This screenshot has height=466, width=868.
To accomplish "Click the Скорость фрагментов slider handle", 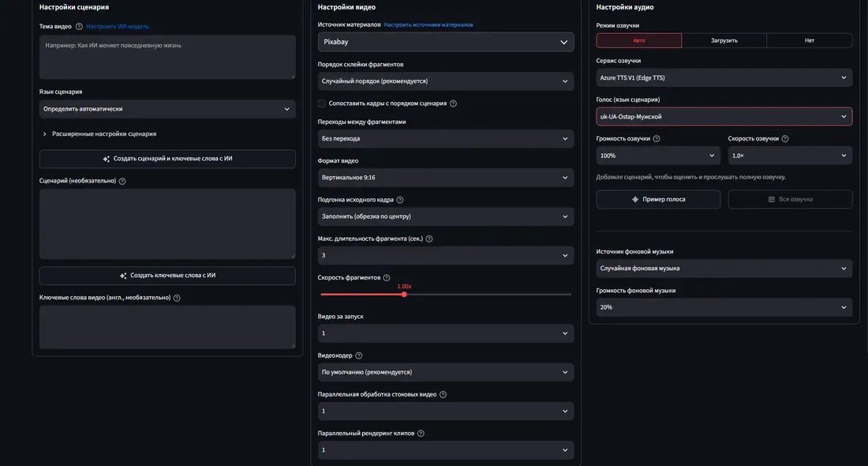I will [404, 295].
